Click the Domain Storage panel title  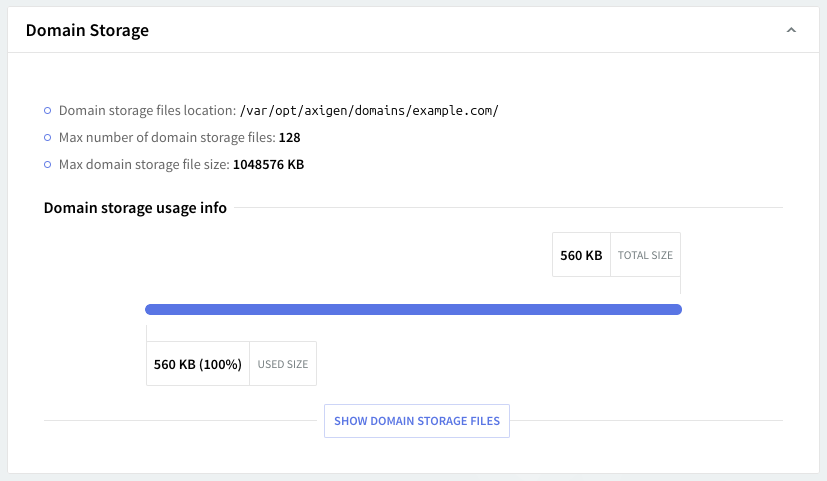87,31
